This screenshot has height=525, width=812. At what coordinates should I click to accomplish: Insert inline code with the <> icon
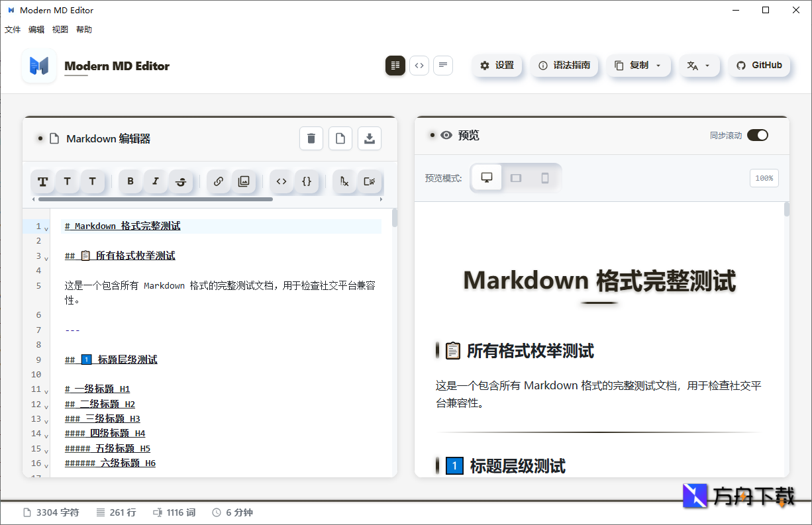coord(281,181)
